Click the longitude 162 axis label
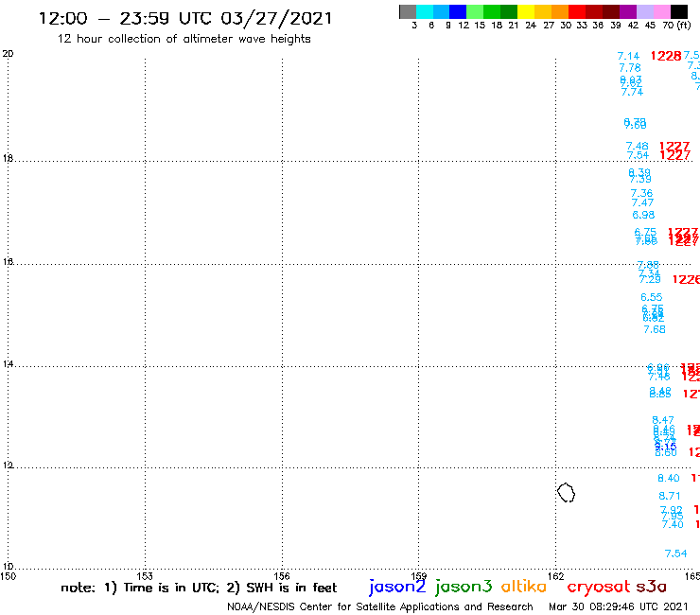This screenshot has height=615, width=700. click(556, 576)
